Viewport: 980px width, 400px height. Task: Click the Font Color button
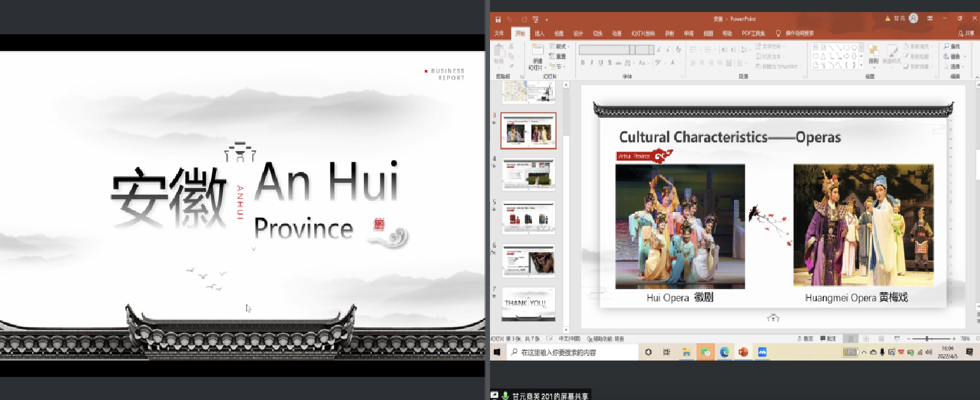click(x=673, y=62)
